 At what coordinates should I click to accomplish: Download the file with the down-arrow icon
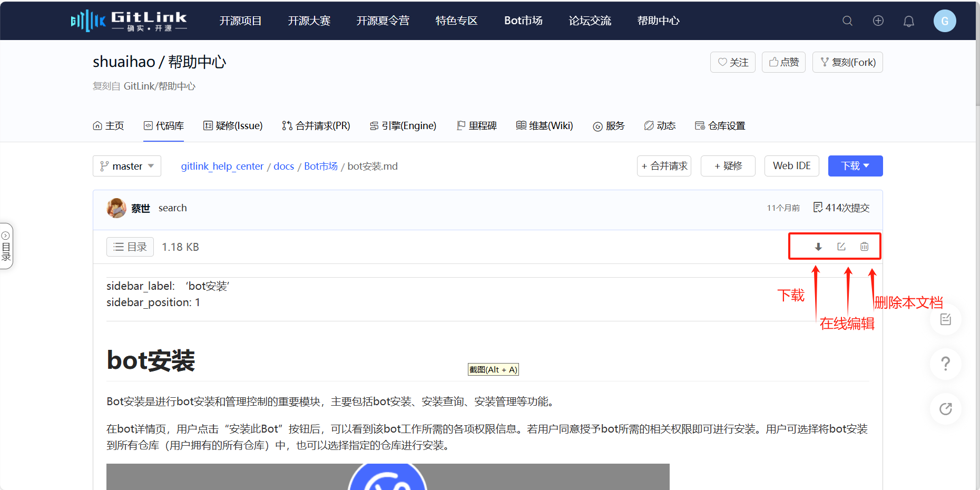click(x=818, y=247)
